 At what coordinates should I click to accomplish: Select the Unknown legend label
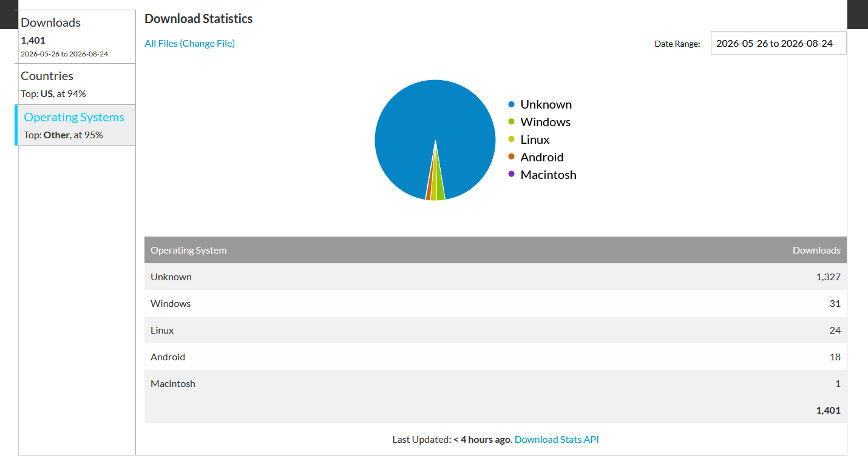546,104
